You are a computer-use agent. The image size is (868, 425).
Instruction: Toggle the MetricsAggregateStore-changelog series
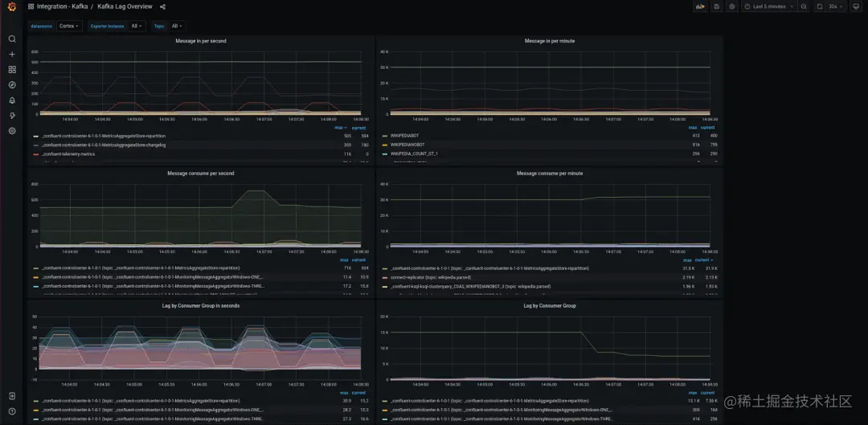[x=104, y=145]
